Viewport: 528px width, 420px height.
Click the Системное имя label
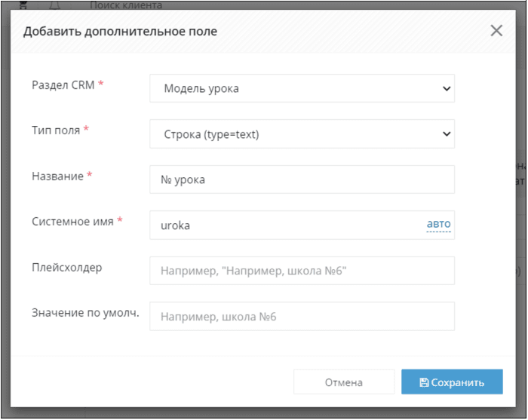pyautogui.click(x=72, y=222)
